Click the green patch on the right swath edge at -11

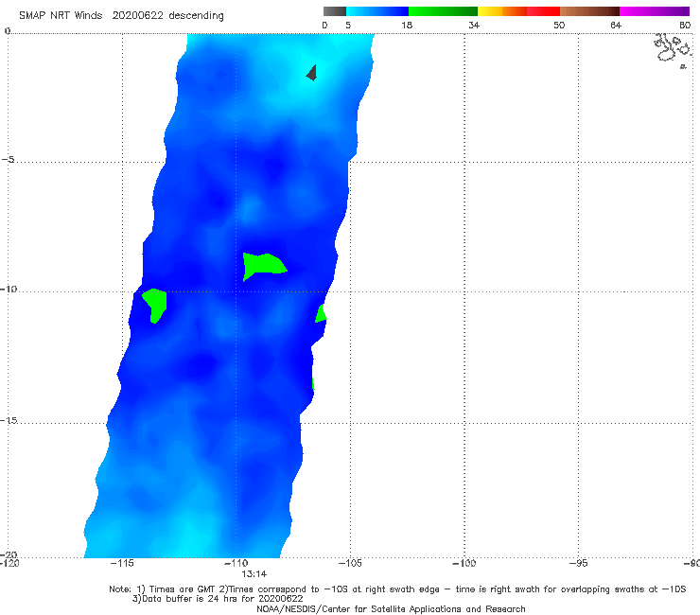[x=321, y=313]
